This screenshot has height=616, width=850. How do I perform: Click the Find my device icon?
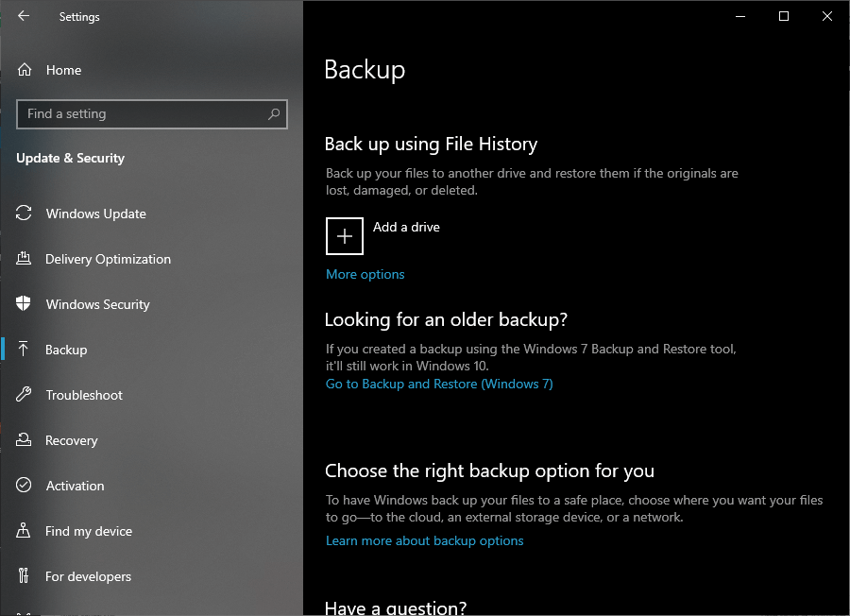[x=24, y=530]
